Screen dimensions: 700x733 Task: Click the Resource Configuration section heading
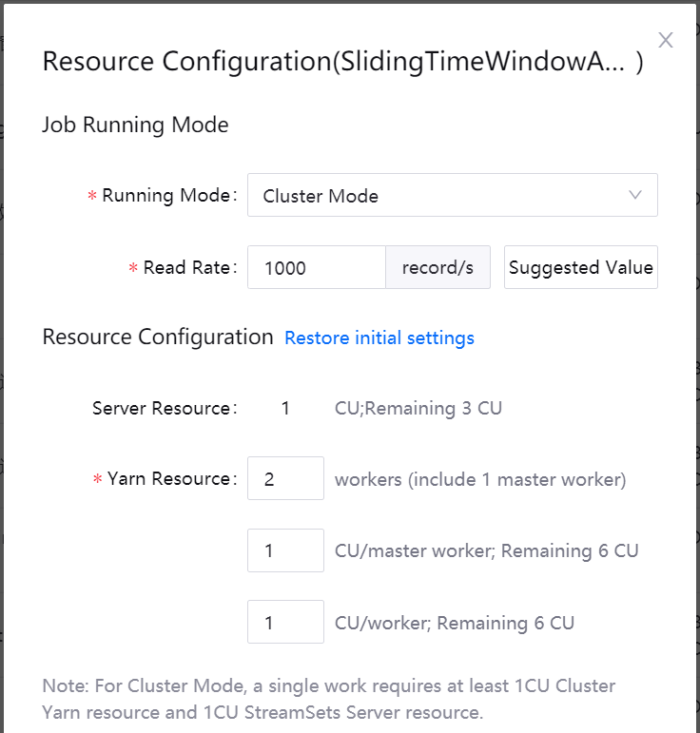tap(158, 338)
